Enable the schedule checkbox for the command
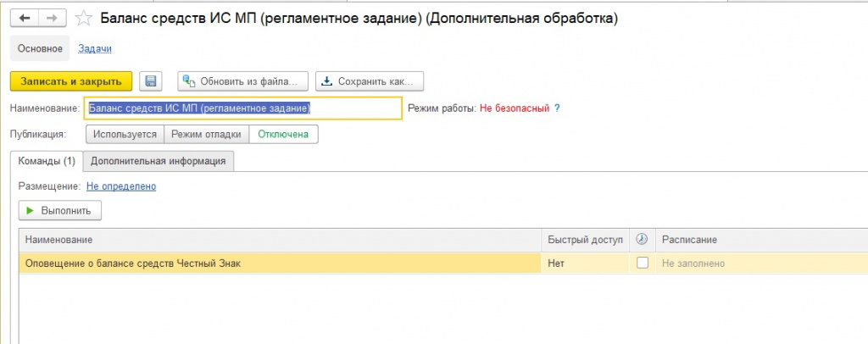This screenshot has height=344, width=868. click(x=643, y=264)
